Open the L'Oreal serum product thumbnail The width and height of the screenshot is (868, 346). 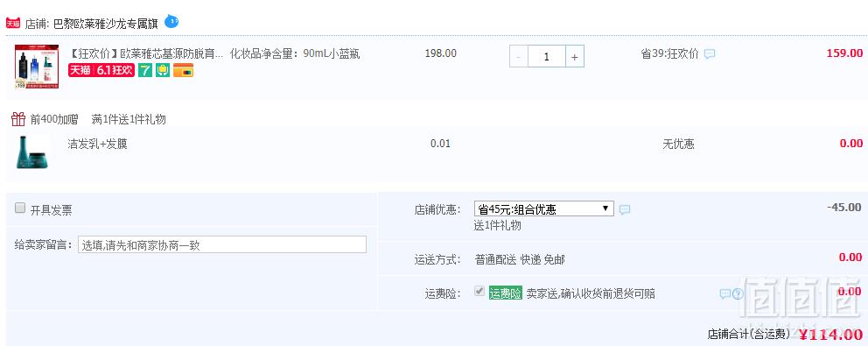click(37, 67)
